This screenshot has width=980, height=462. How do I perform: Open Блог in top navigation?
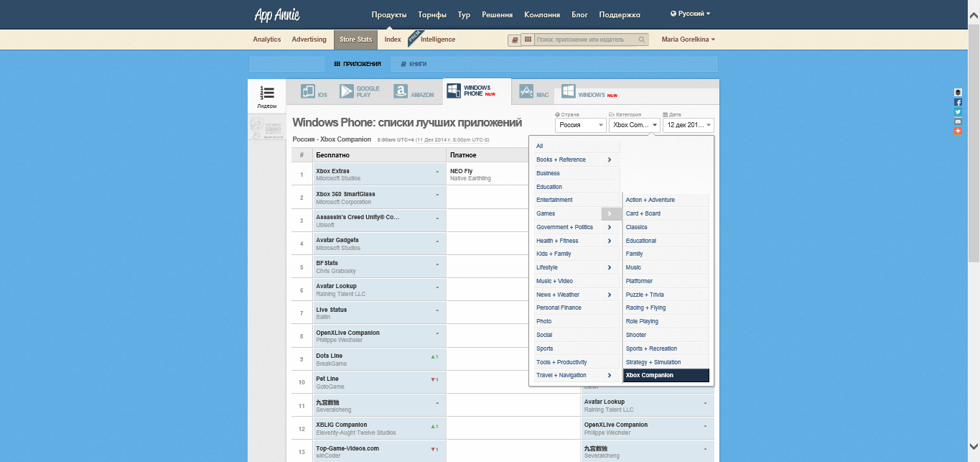pyautogui.click(x=579, y=14)
